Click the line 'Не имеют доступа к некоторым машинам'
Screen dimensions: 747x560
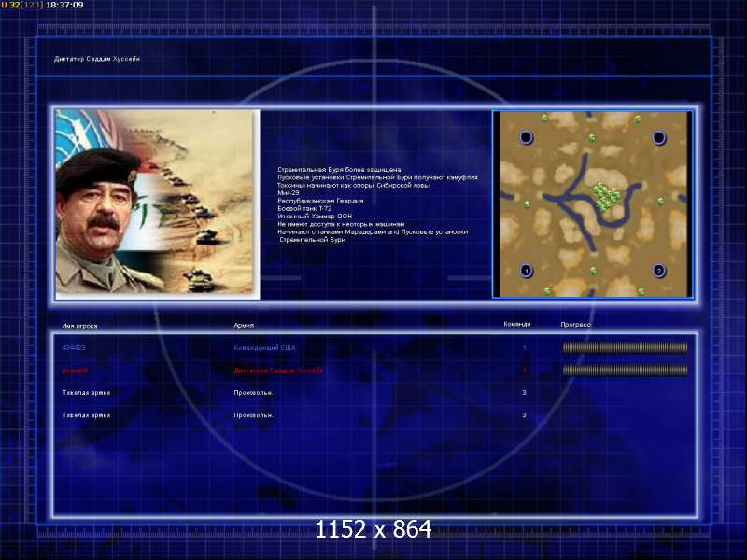click(x=341, y=224)
